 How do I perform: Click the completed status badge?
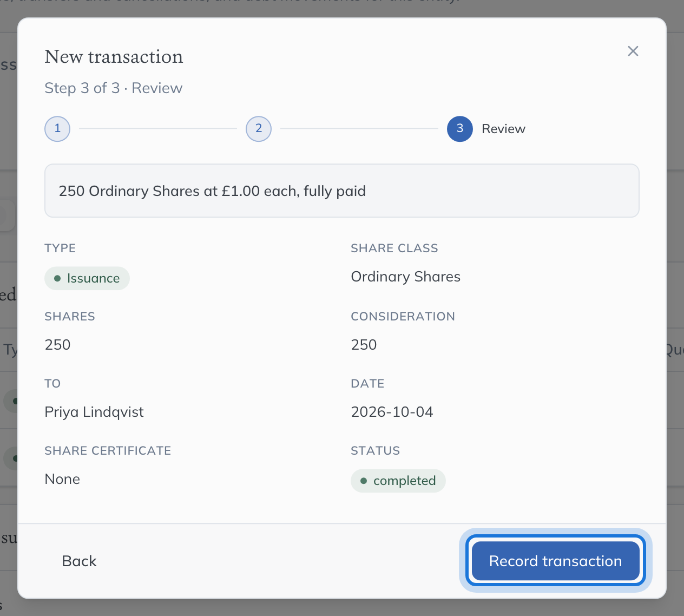(x=398, y=481)
